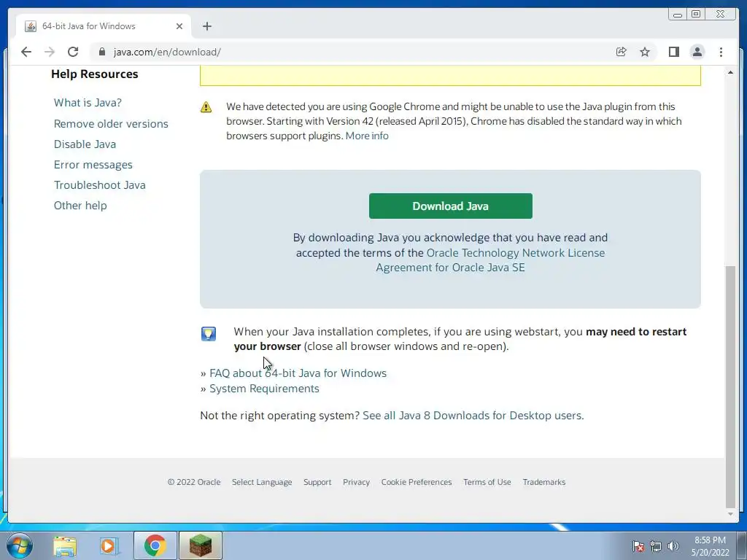Click the network tray icon

(656, 546)
